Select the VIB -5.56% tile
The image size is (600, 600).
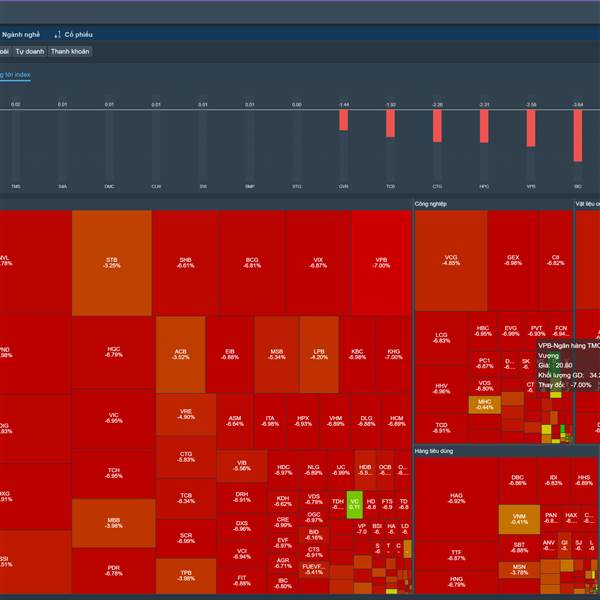click(242, 466)
